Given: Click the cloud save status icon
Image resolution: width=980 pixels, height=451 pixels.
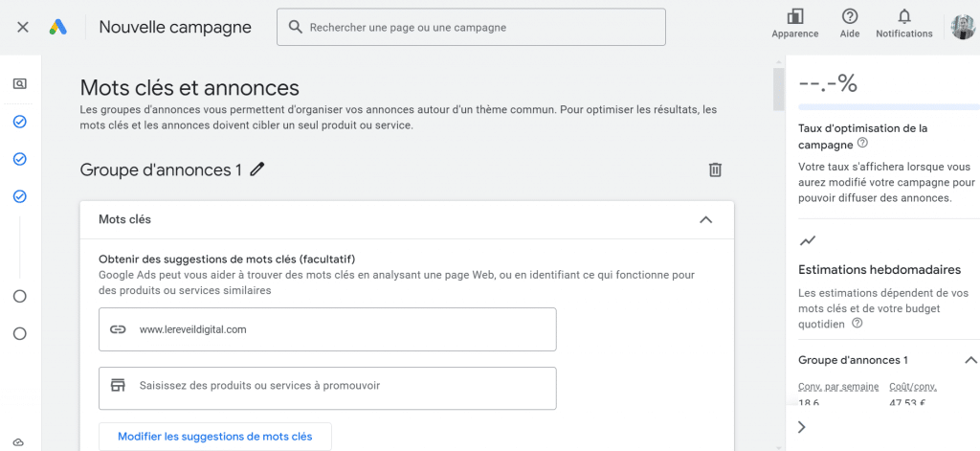Looking at the screenshot, I should [18, 442].
